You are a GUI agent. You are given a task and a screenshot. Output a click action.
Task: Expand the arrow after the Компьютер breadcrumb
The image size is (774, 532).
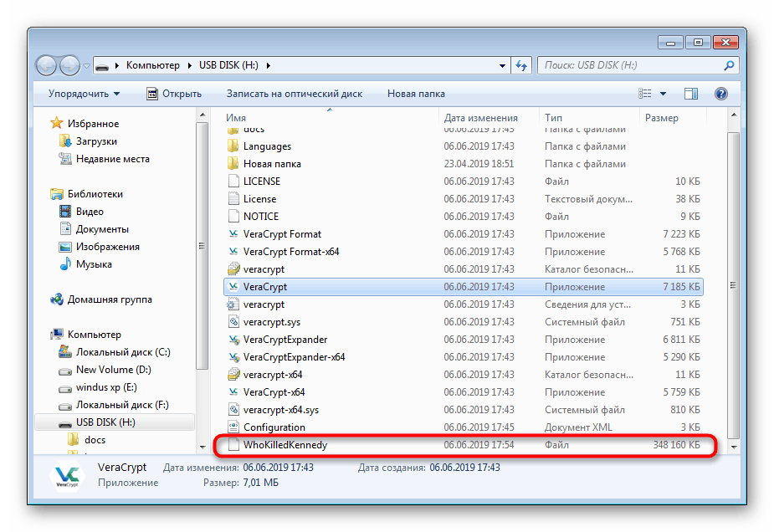tap(190, 65)
